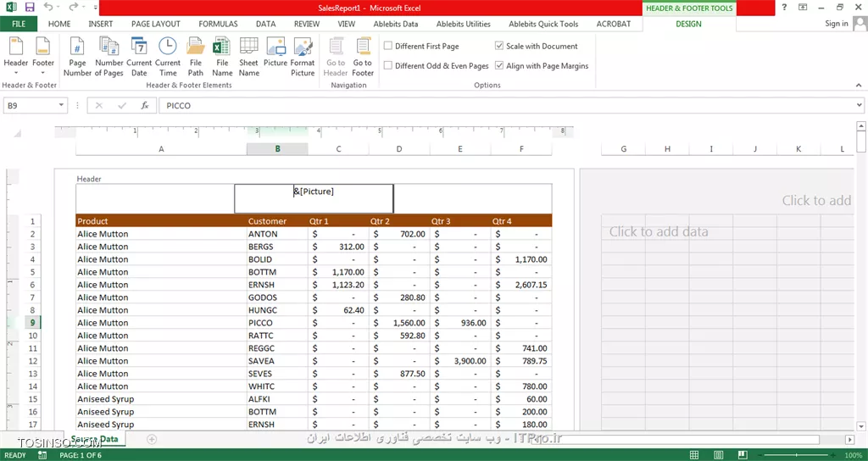Enable Different Odd & Even Pages

click(437, 66)
